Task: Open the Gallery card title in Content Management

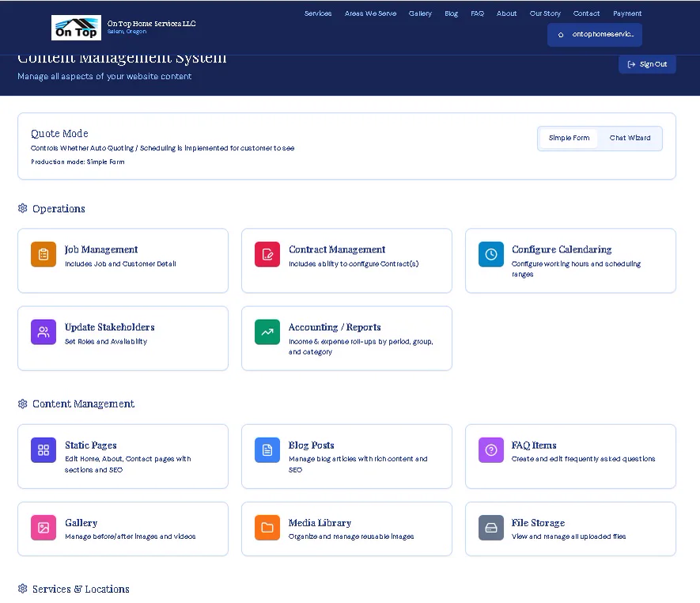Action: point(81,522)
